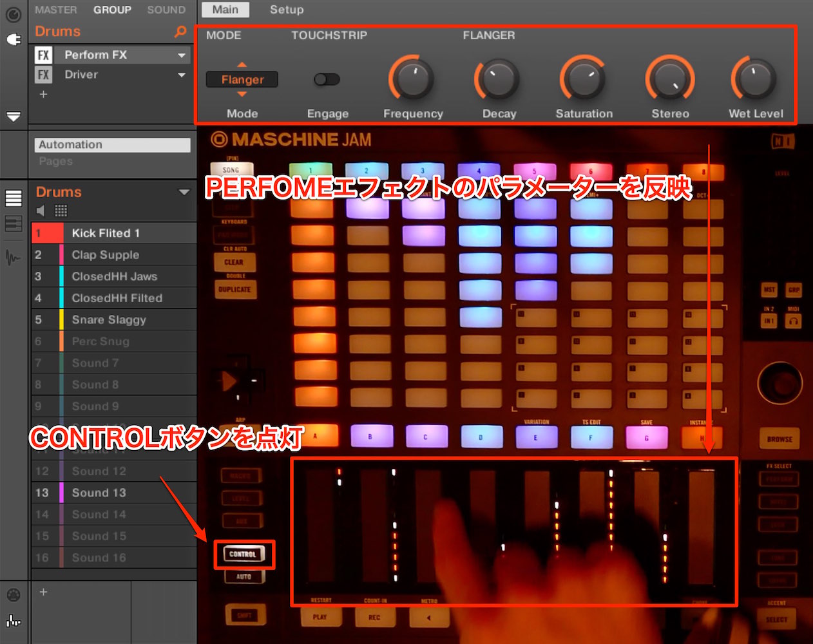Click the PLAY button on Maschine Jam
The height and width of the screenshot is (644, 813).
tap(320, 616)
